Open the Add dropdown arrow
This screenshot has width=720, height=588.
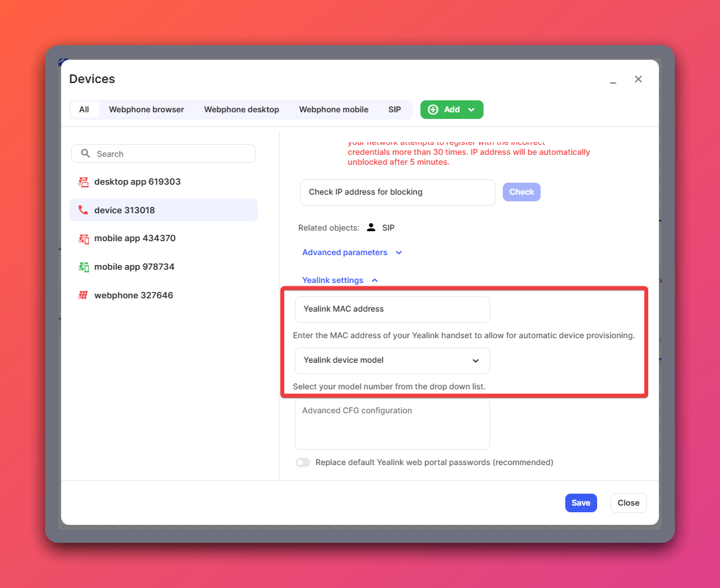(x=472, y=110)
